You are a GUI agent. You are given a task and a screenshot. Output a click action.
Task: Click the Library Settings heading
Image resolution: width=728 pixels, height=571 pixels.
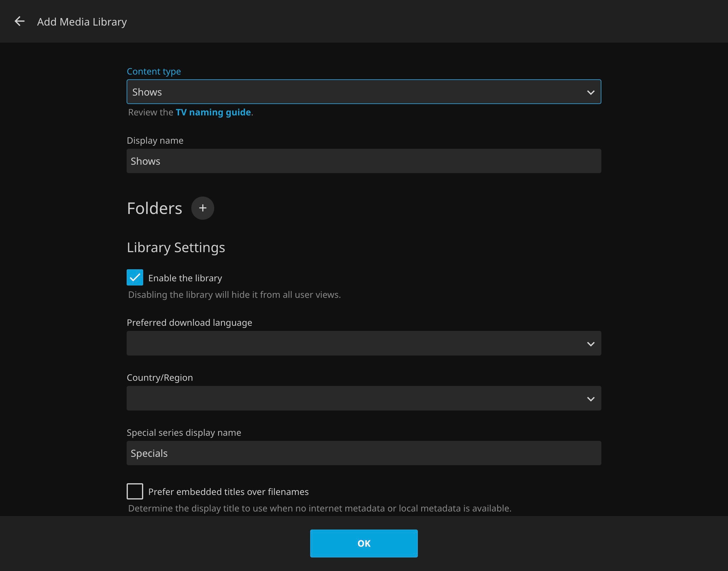point(176,247)
